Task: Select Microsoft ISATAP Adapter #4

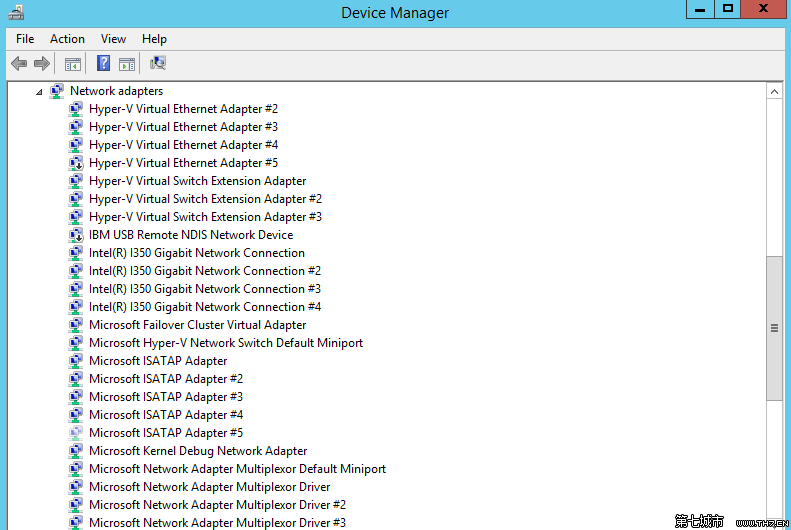Action: tap(166, 415)
